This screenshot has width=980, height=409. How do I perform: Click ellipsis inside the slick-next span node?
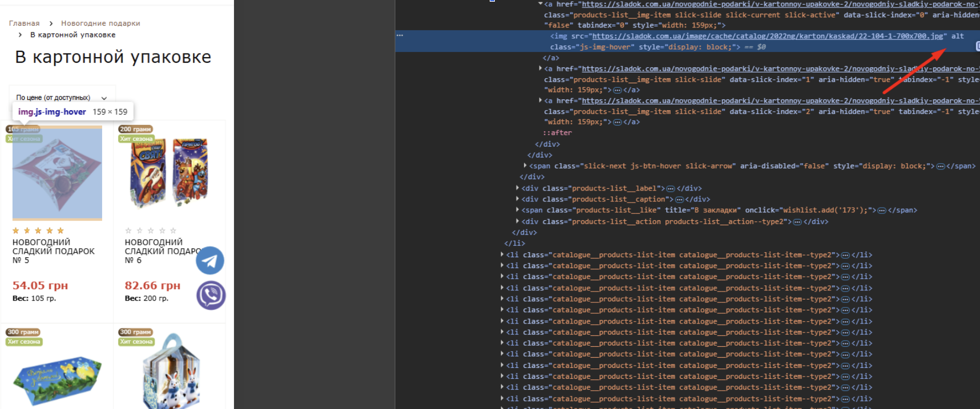941,166
